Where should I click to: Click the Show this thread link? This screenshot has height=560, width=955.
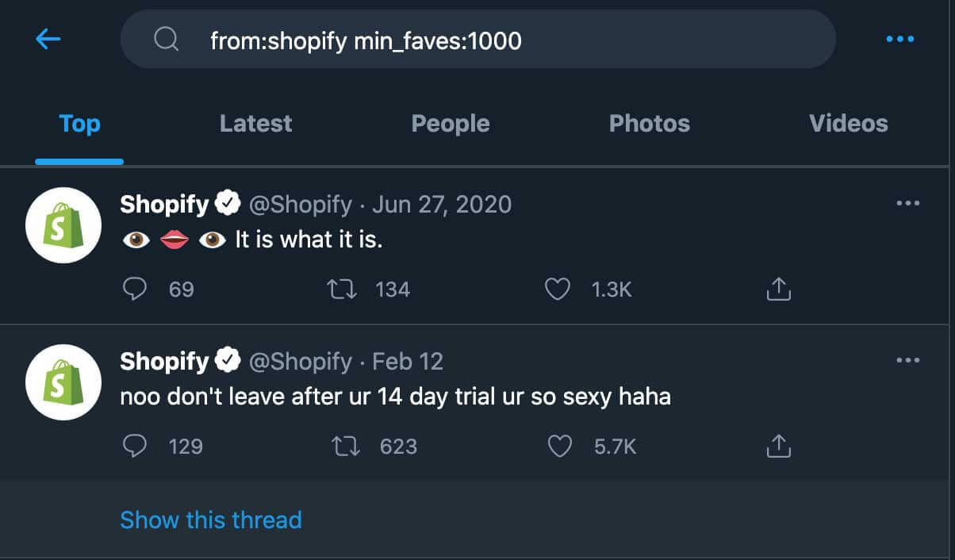coord(211,520)
